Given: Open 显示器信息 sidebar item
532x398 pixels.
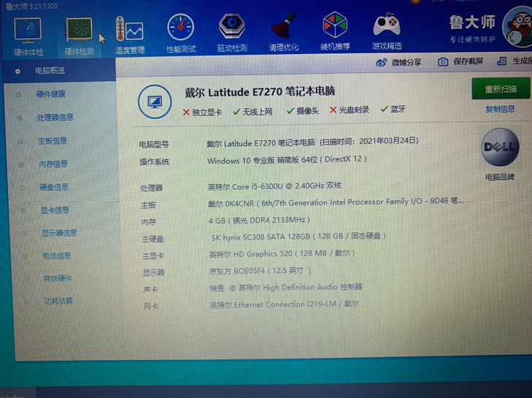Looking at the screenshot, I should click(x=59, y=233).
